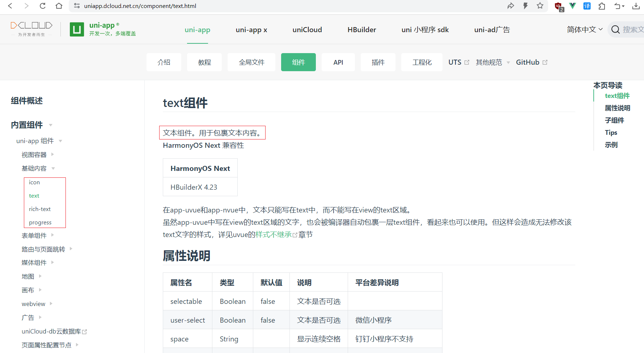
Task: Bookmark page with the star icon
Action: tap(540, 6)
